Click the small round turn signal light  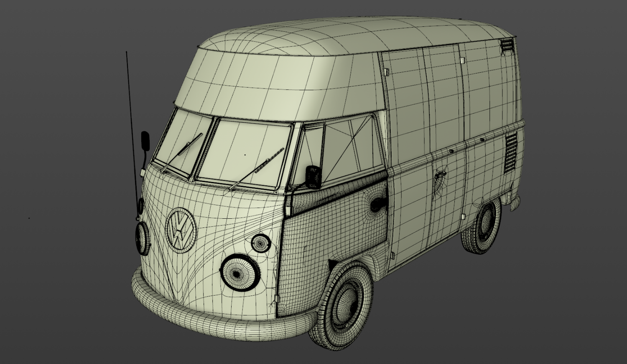coord(261,243)
